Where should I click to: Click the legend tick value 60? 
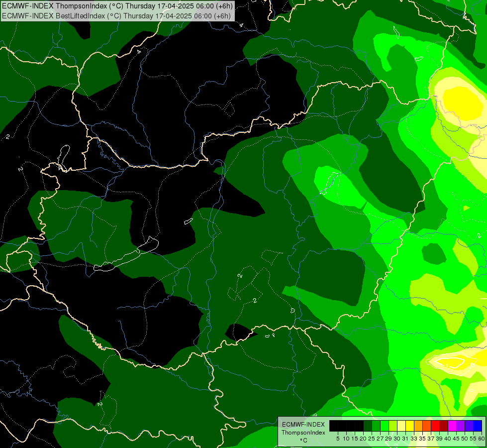tap(482, 439)
